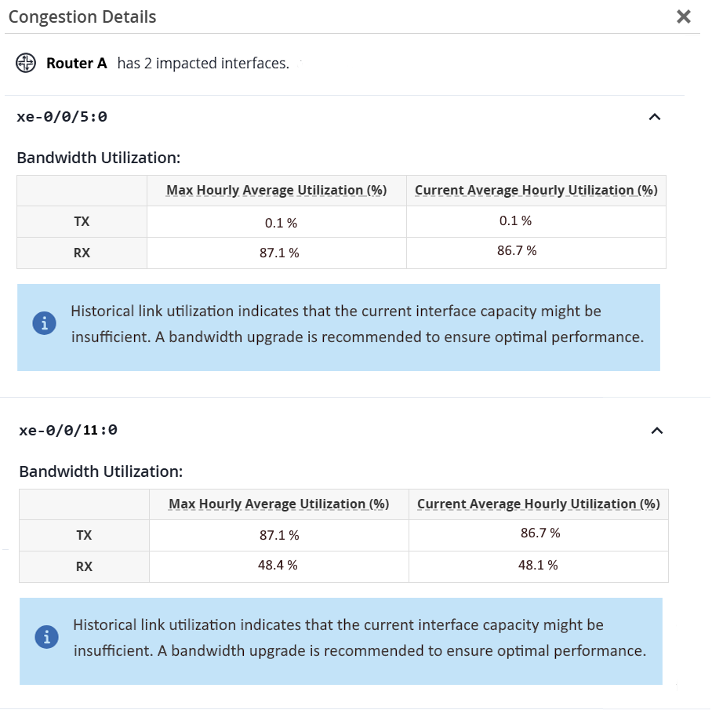712x728 pixels.
Task: Click the Router A device icon
Action: click(25, 63)
